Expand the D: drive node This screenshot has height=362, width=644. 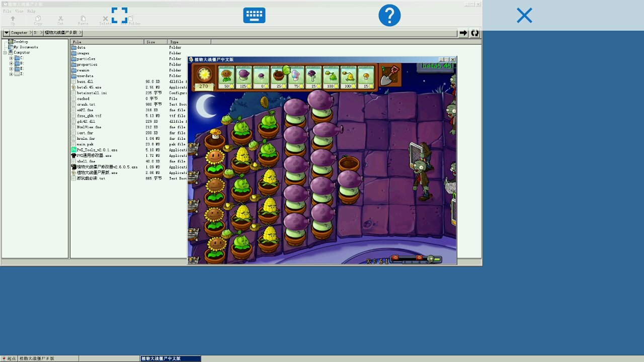(11, 63)
